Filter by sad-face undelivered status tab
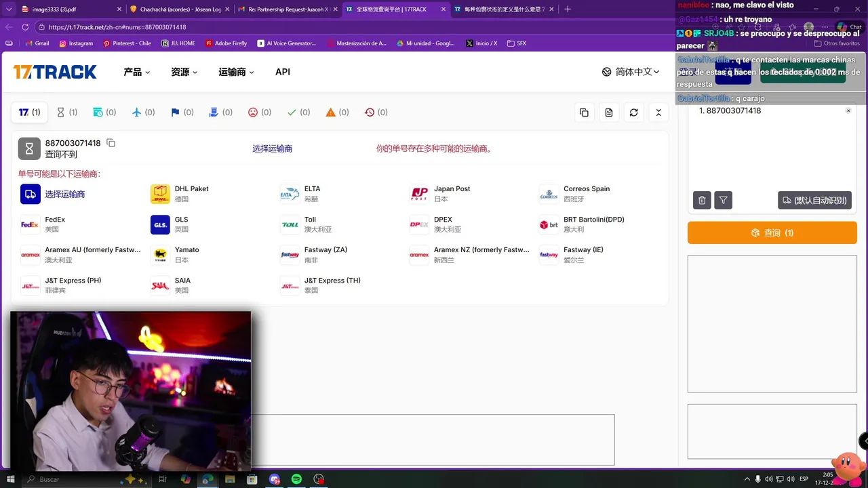868x488 pixels. tap(260, 113)
